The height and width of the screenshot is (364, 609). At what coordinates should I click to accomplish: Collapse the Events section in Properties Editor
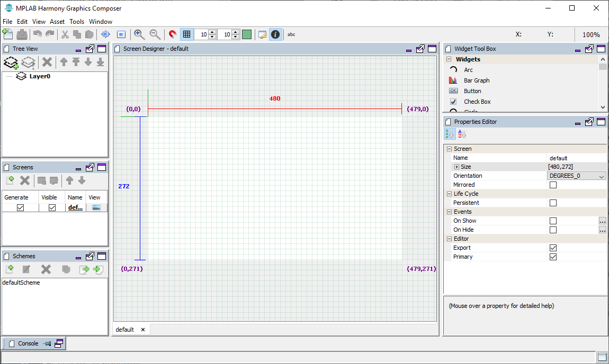(450, 212)
